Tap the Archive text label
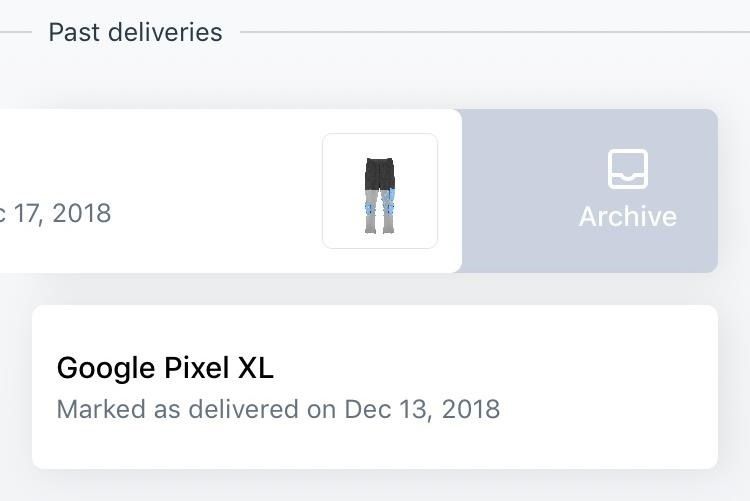The width and height of the screenshot is (750, 501). coord(628,216)
